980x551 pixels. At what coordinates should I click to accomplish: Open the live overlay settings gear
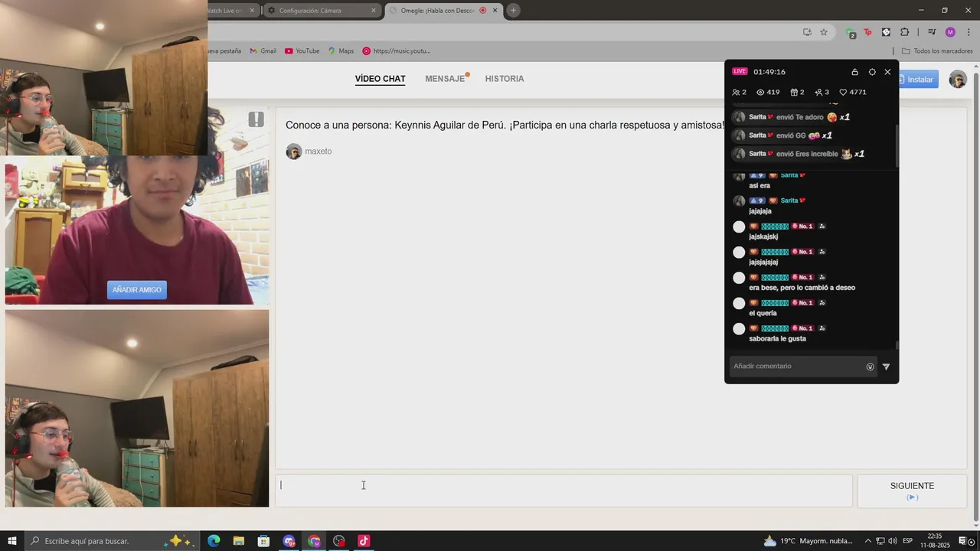pos(872,72)
